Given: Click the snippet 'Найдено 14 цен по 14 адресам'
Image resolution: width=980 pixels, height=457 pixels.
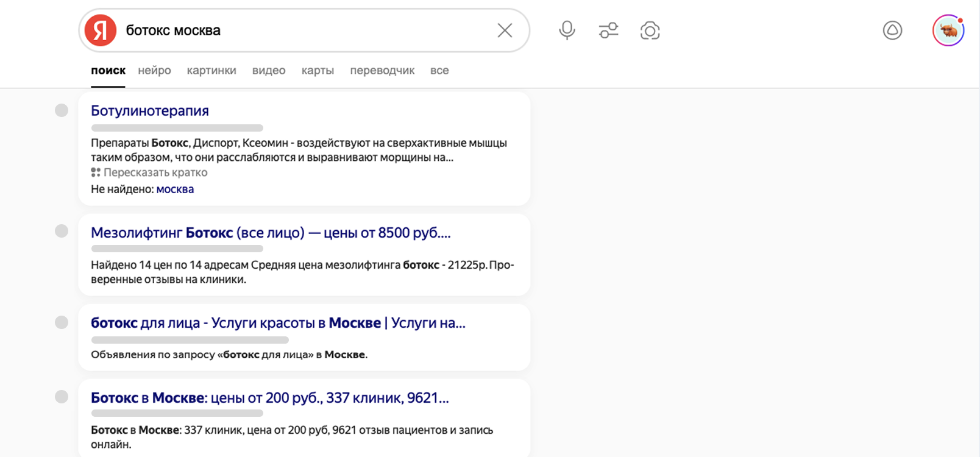Looking at the screenshot, I should point(302,272).
